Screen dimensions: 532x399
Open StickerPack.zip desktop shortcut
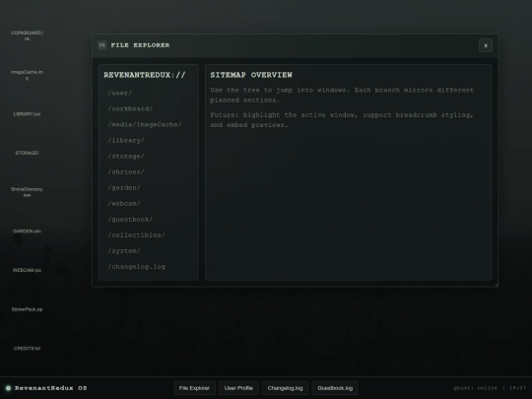(27, 309)
